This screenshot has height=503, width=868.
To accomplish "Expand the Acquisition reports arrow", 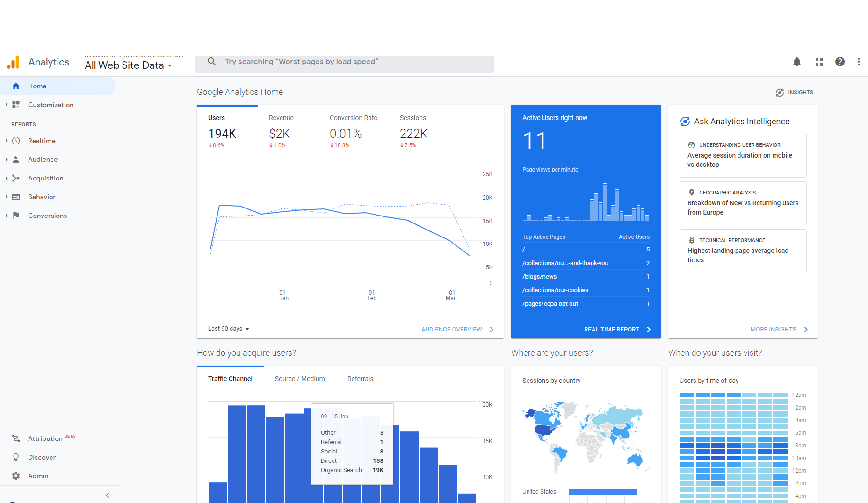I will click(x=7, y=178).
